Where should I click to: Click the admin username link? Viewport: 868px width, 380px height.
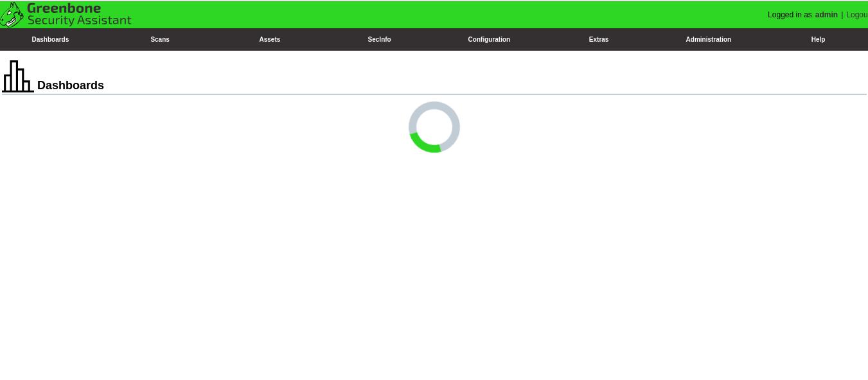click(826, 15)
